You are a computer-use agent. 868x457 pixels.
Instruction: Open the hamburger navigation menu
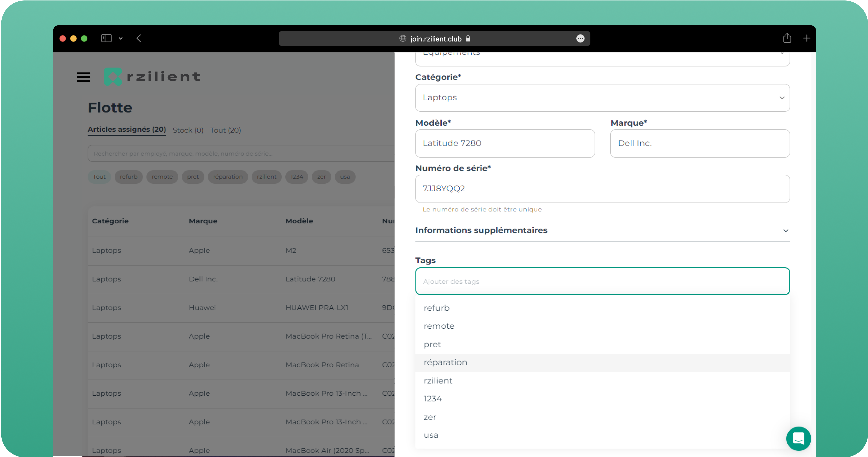[83, 77]
